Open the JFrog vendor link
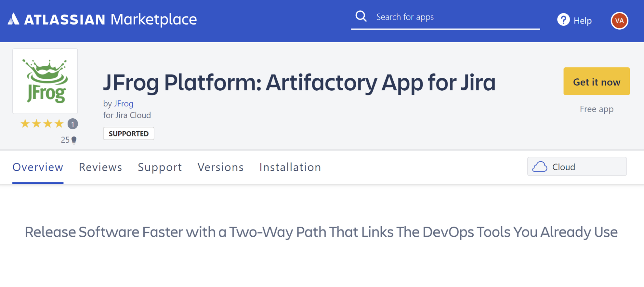This screenshot has height=287, width=644. (x=124, y=104)
